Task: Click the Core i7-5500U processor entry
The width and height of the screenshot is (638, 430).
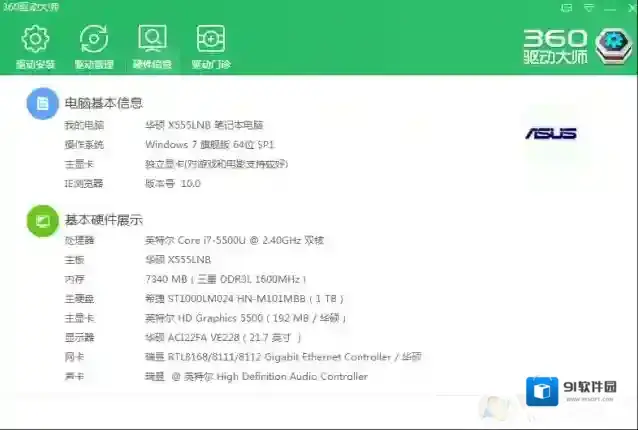Action: (x=234, y=241)
